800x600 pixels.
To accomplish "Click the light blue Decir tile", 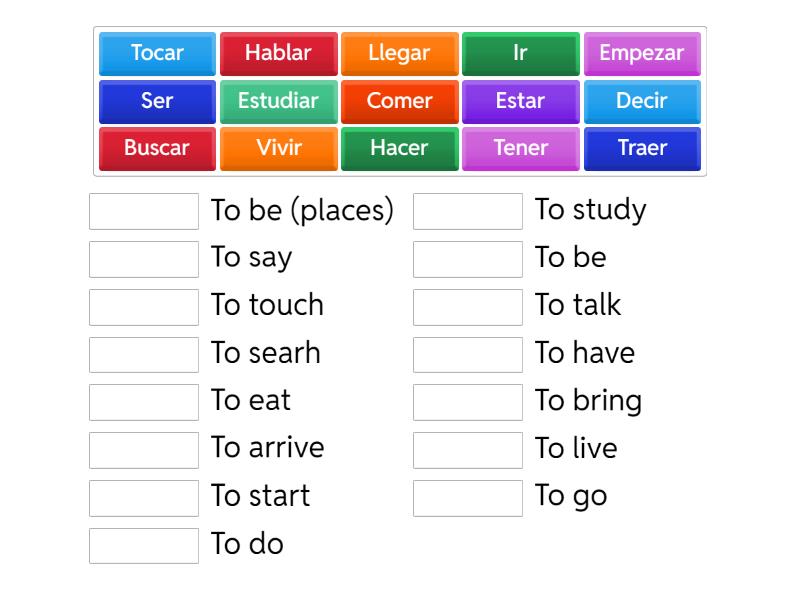I will coord(642,101).
